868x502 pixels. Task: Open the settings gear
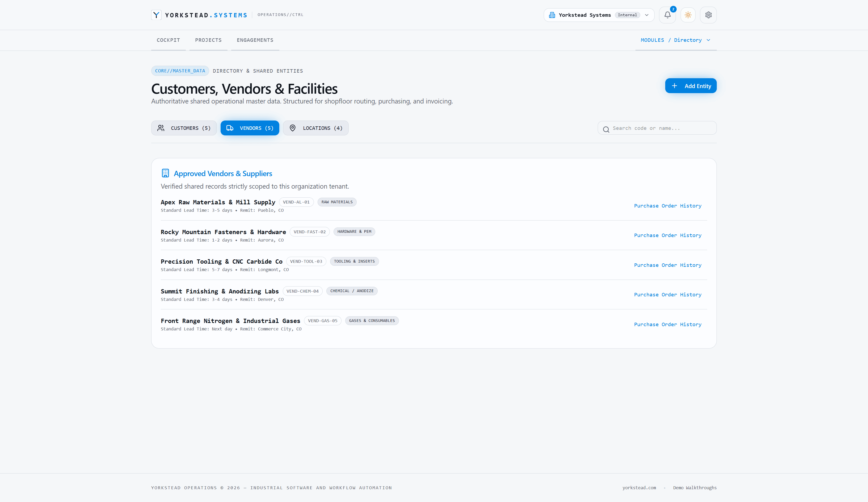708,15
